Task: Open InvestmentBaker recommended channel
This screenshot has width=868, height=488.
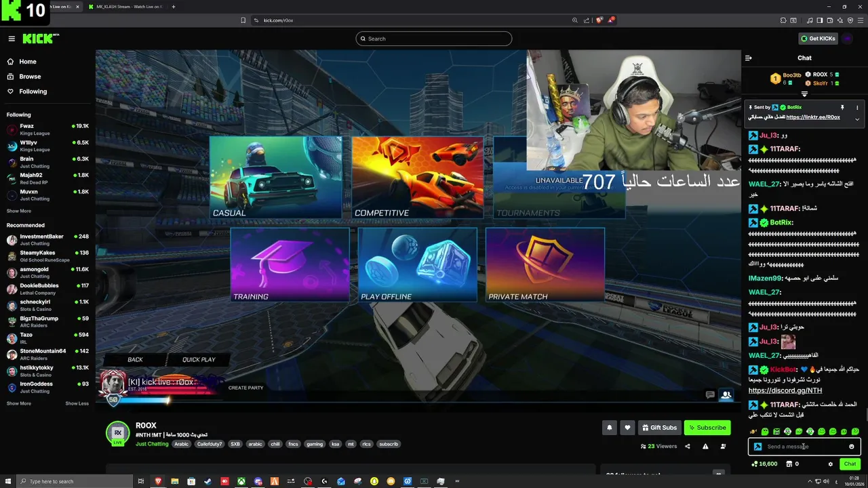Action: pos(47,239)
